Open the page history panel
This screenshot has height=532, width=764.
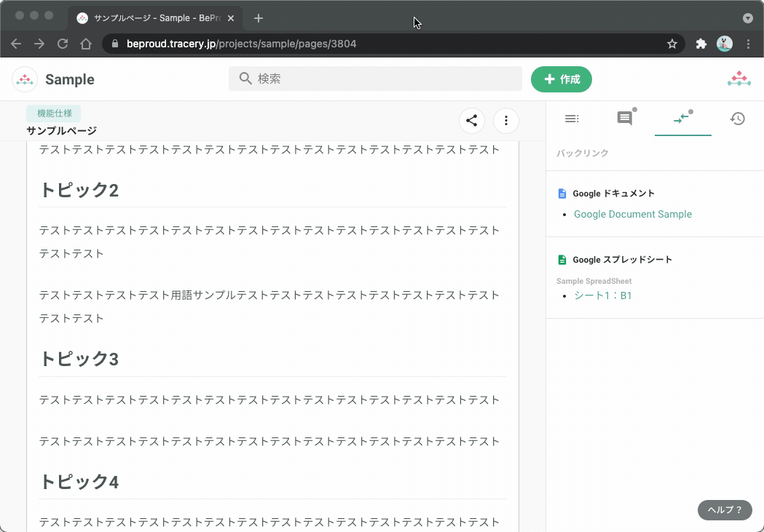pyautogui.click(x=738, y=119)
